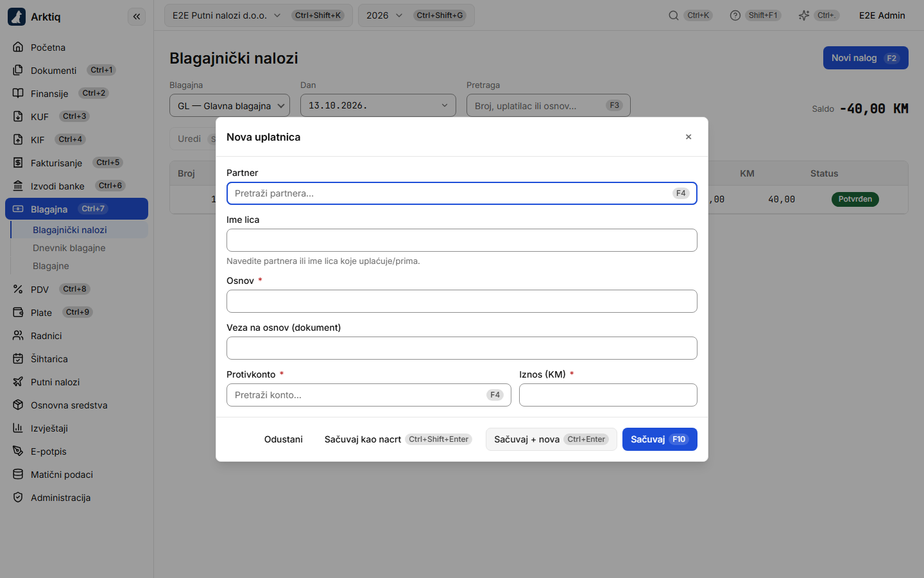Open the Dan date dropdown 13.10.2026.
The width and height of the screenshot is (924, 578).
(x=378, y=105)
